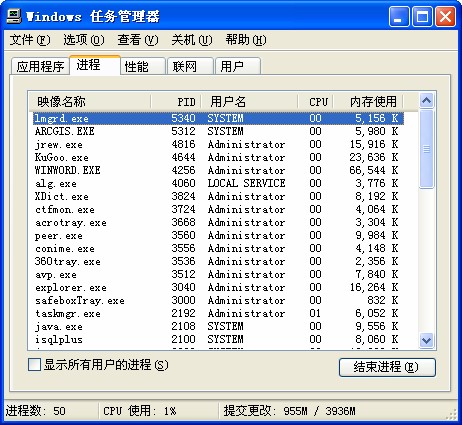Select the taskmgr.exe process
The height and width of the screenshot is (425, 462).
(218, 313)
